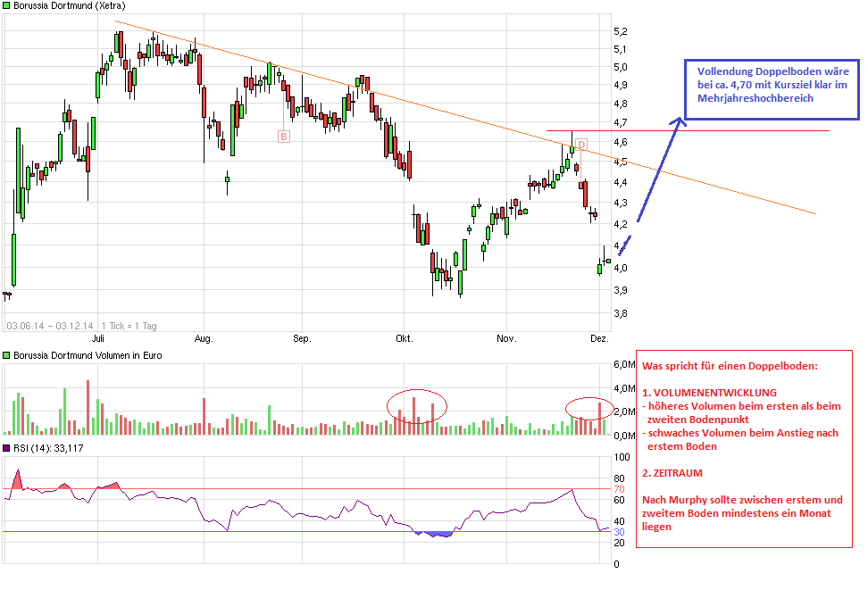The width and height of the screenshot is (868, 590).
Task: Click the 'Okt.' month label on the time axis
Action: coord(405,338)
